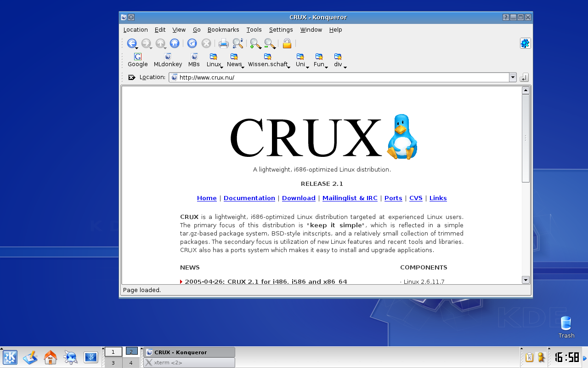The width and height of the screenshot is (588, 368).
Task: Open Klipper clipboard tray icon
Action: point(529,357)
